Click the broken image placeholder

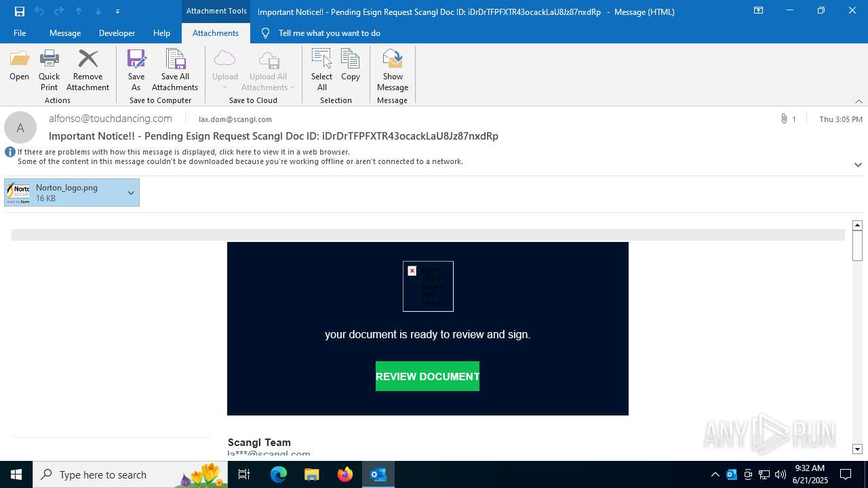[x=428, y=286]
